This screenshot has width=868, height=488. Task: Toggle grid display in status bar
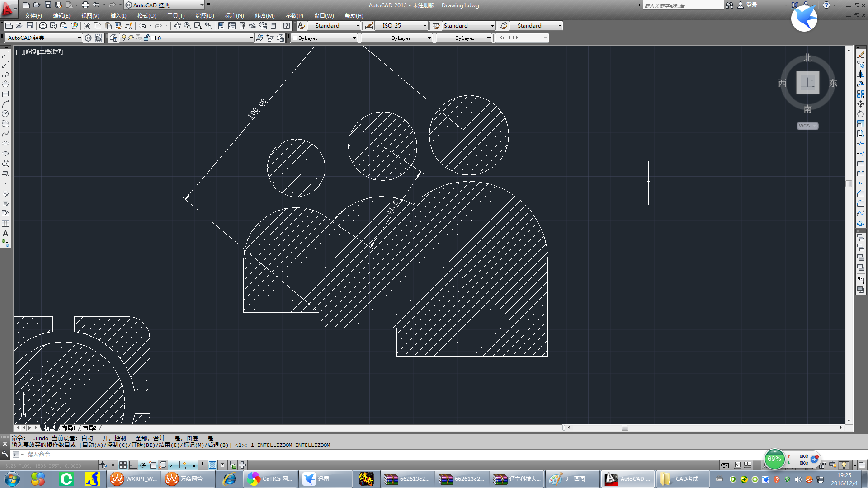(123, 465)
